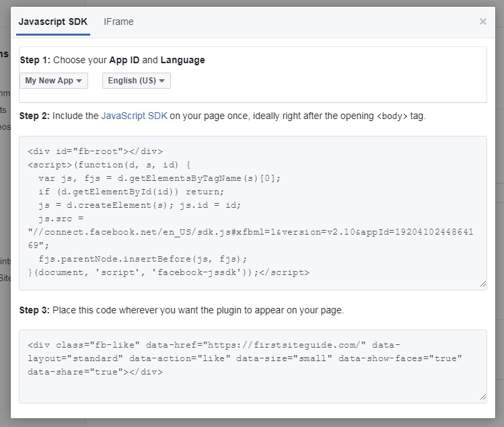Grab the resize handle of the fb-like code box

coord(483,397)
